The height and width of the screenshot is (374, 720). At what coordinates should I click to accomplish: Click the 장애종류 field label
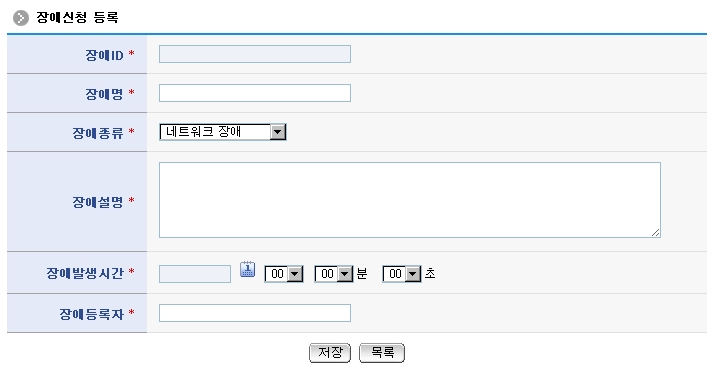pyautogui.click(x=98, y=133)
